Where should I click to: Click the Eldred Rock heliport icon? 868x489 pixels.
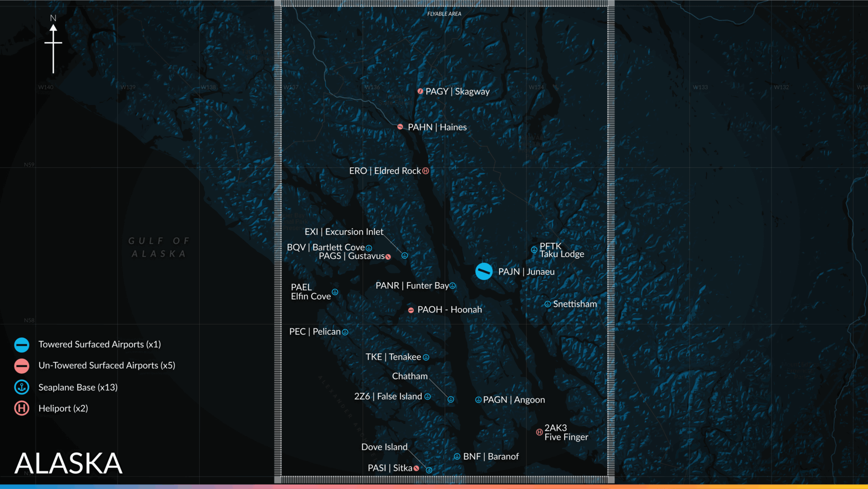coord(425,171)
